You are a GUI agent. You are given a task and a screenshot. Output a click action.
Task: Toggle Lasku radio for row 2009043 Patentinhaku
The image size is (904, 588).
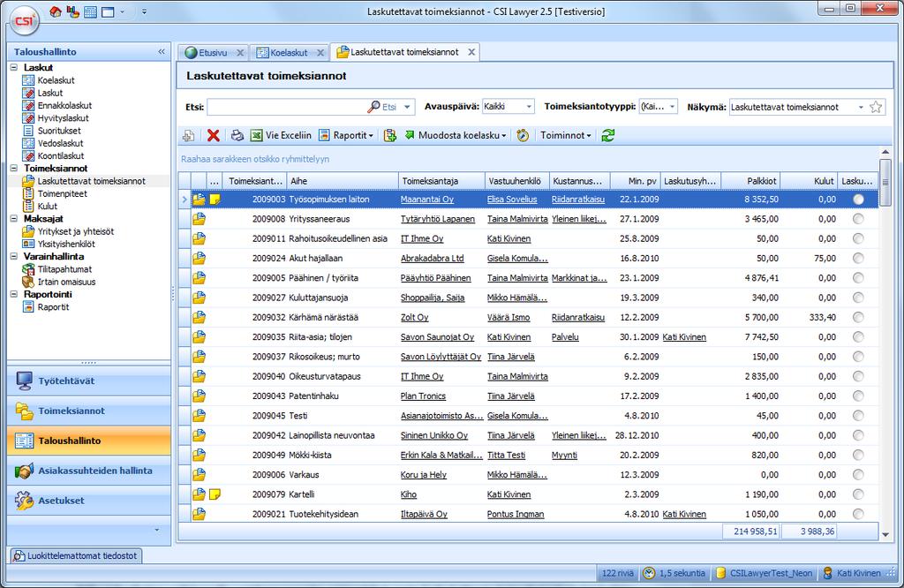coord(858,396)
